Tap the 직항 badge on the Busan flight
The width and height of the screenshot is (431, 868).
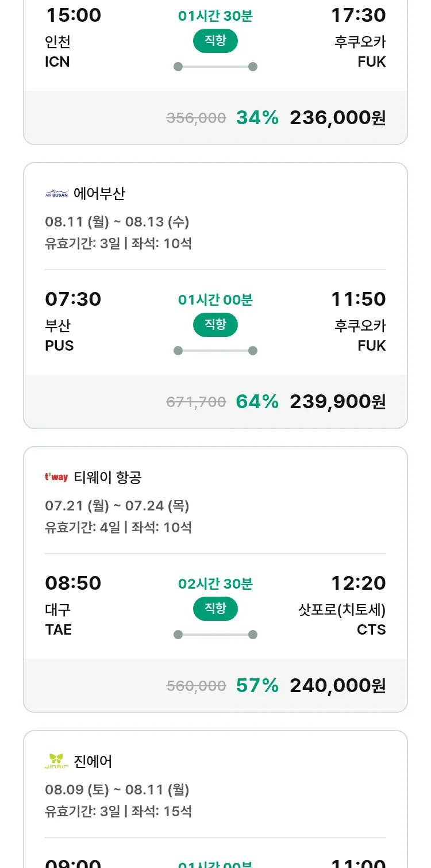tap(215, 325)
